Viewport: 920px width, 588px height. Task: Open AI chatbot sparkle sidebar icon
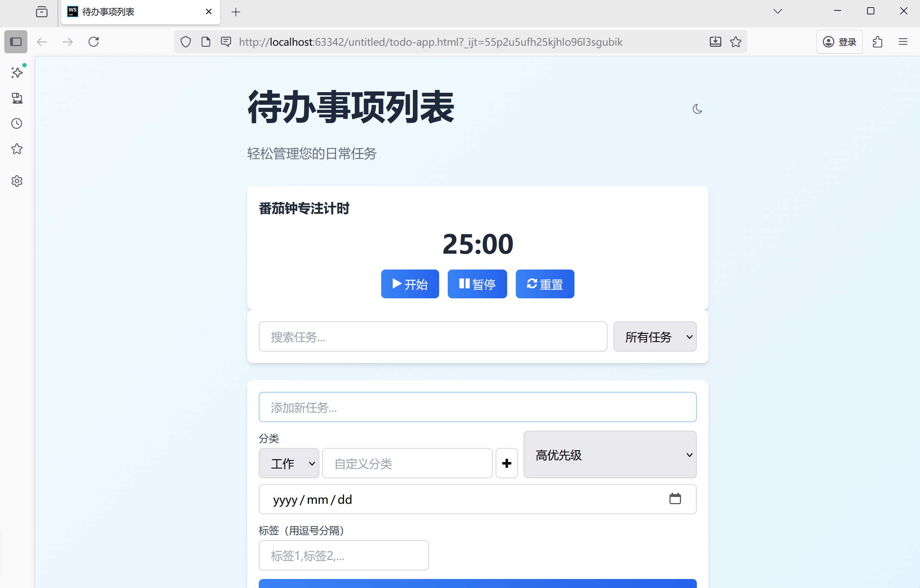17,72
